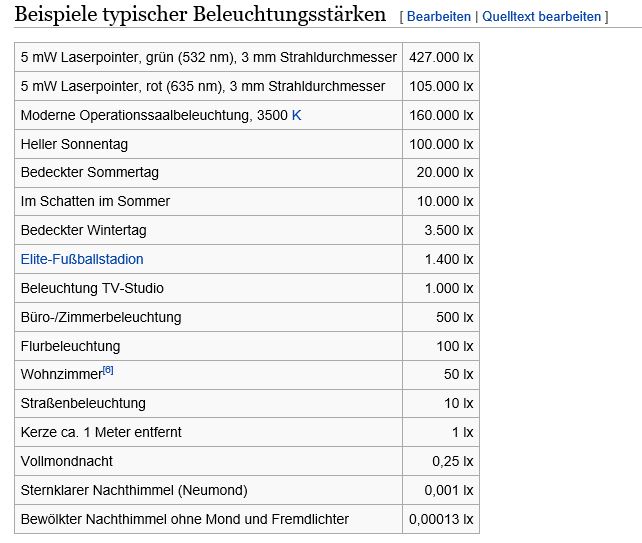Image resolution: width=642 pixels, height=543 pixels.
Task: Click the "Kerze ca. 1 Meter entfernt" cell
Action: (101, 432)
